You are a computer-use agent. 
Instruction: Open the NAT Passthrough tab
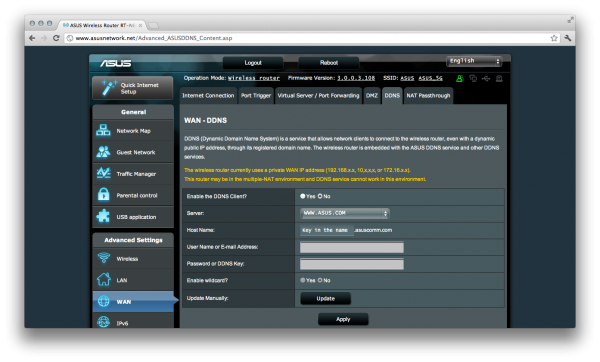click(x=428, y=96)
